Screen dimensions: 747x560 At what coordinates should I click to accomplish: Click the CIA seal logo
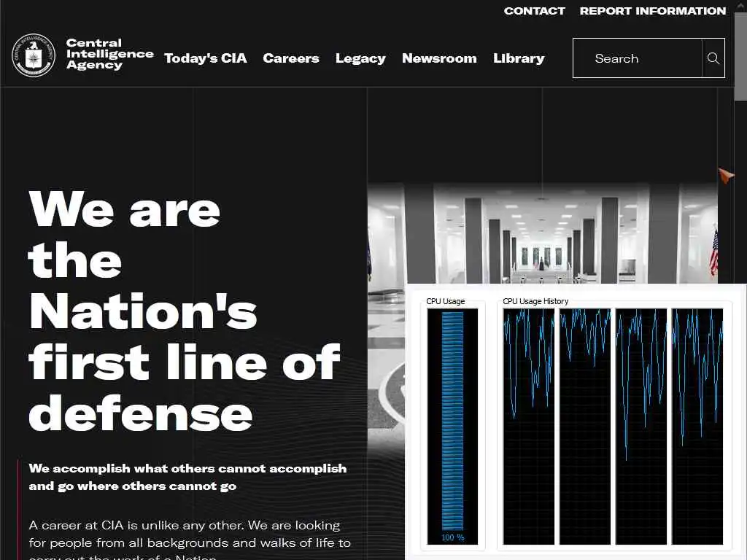coord(34,55)
